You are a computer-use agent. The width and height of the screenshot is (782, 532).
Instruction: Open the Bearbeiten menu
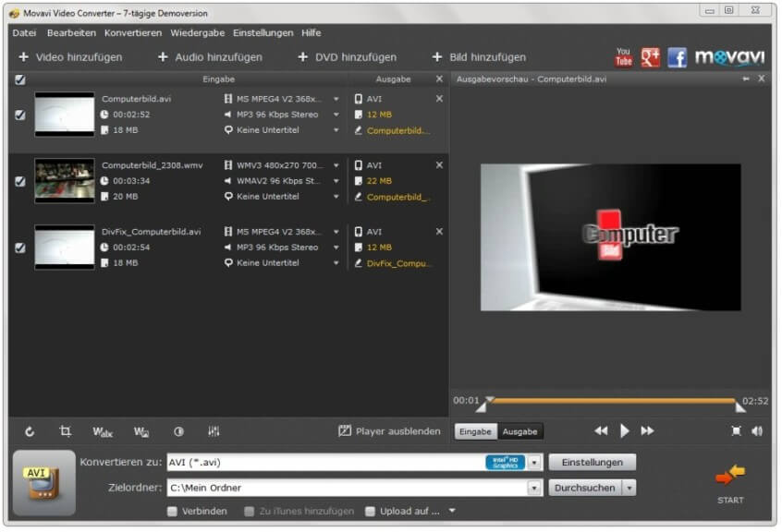[x=71, y=33]
